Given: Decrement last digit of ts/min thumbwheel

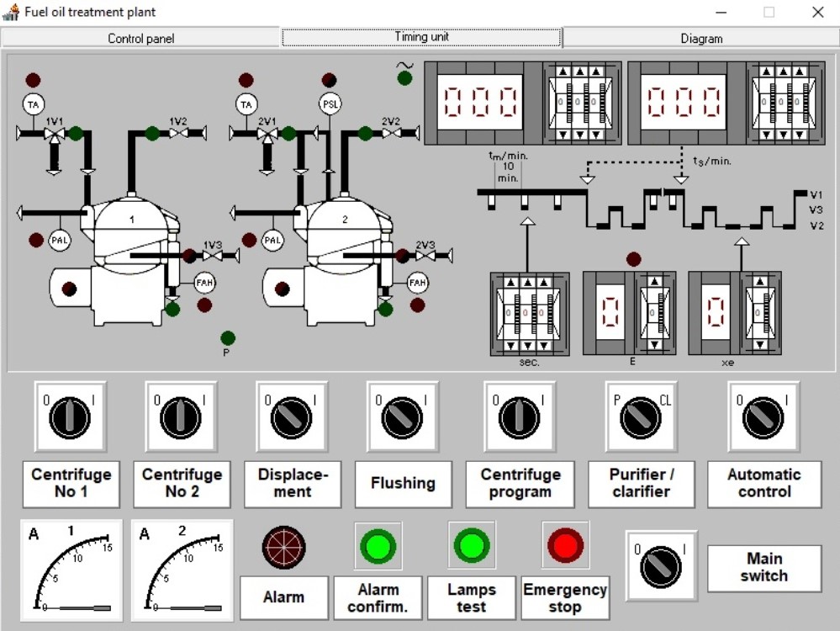Looking at the screenshot, I should 800,135.
